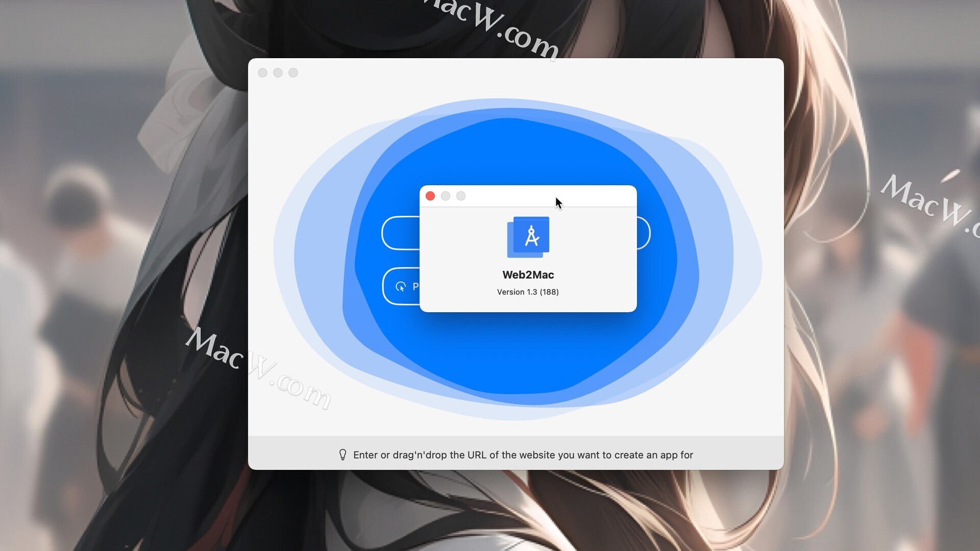Click the About dialog's disabled minimize button
980x551 pixels.
446,196
